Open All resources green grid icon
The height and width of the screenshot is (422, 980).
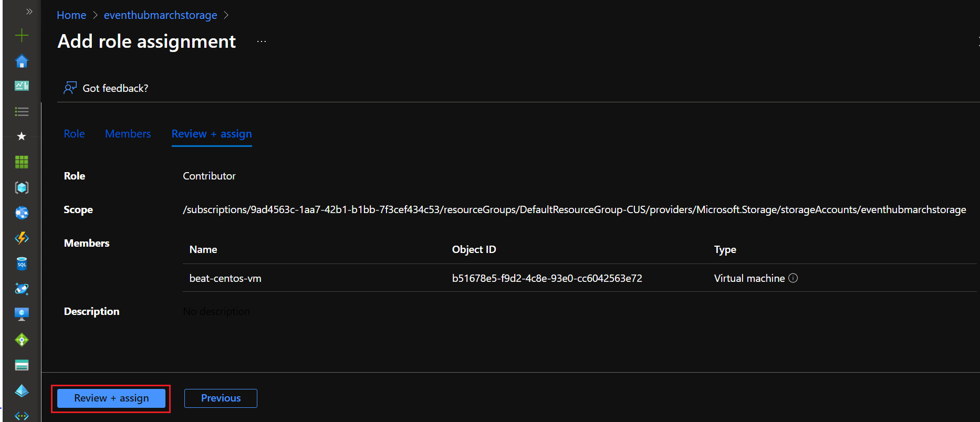pyautogui.click(x=22, y=162)
